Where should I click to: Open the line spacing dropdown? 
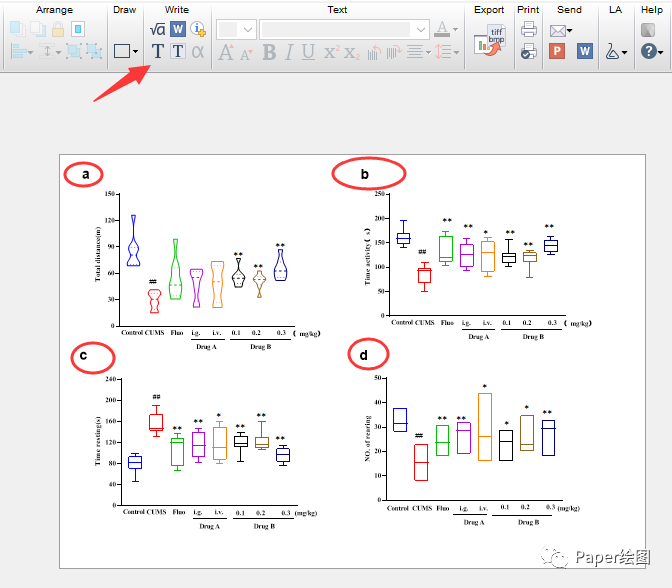(x=447, y=52)
